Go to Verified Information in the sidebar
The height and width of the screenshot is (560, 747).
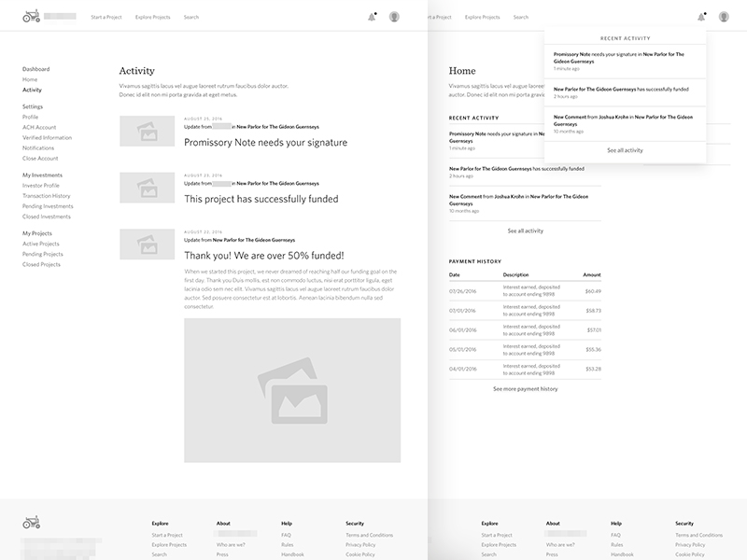tap(47, 137)
